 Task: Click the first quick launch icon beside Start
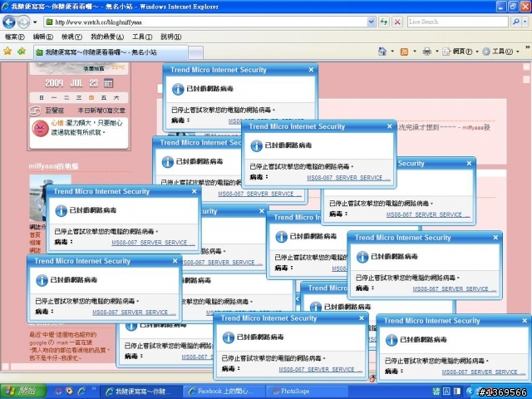[x=58, y=392]
